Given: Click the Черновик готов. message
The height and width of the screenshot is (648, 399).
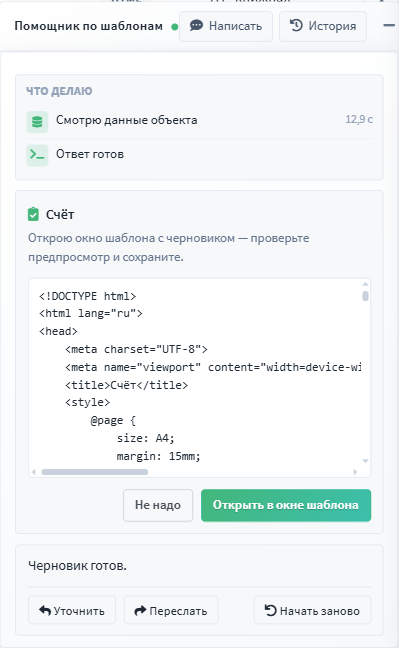Looking at the screenshot, I should [77, 566].
